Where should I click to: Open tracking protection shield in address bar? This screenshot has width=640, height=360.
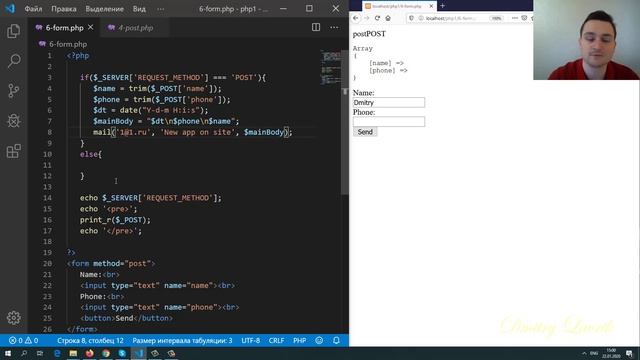[411, 18]
